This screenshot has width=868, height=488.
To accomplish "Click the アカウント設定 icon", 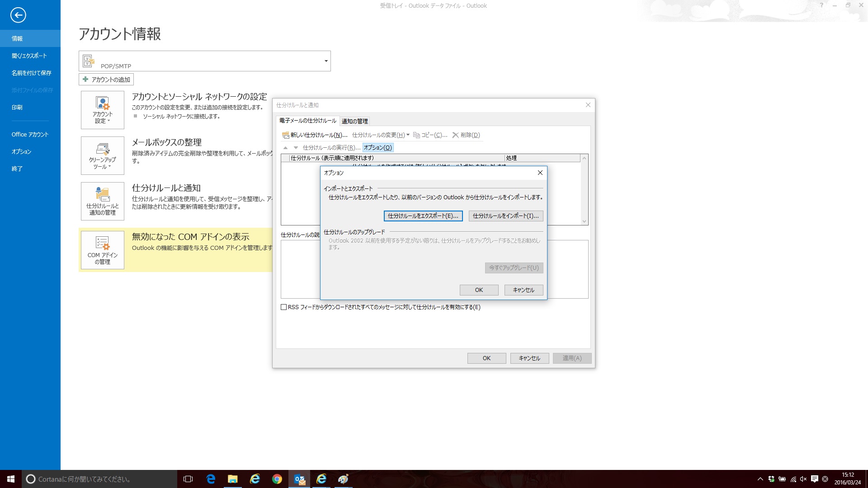I will (101, 109).
